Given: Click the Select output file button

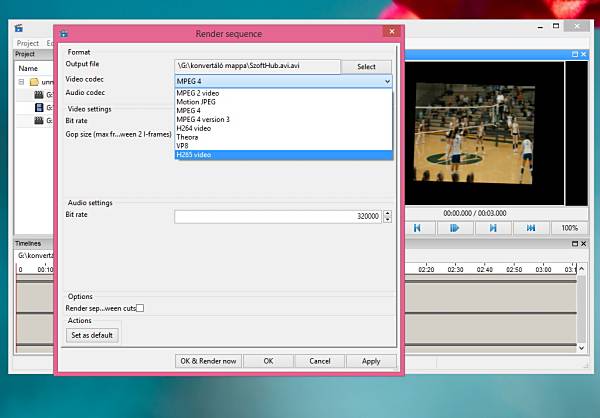Looking at the screenshot, I should (x=366, y=67).
